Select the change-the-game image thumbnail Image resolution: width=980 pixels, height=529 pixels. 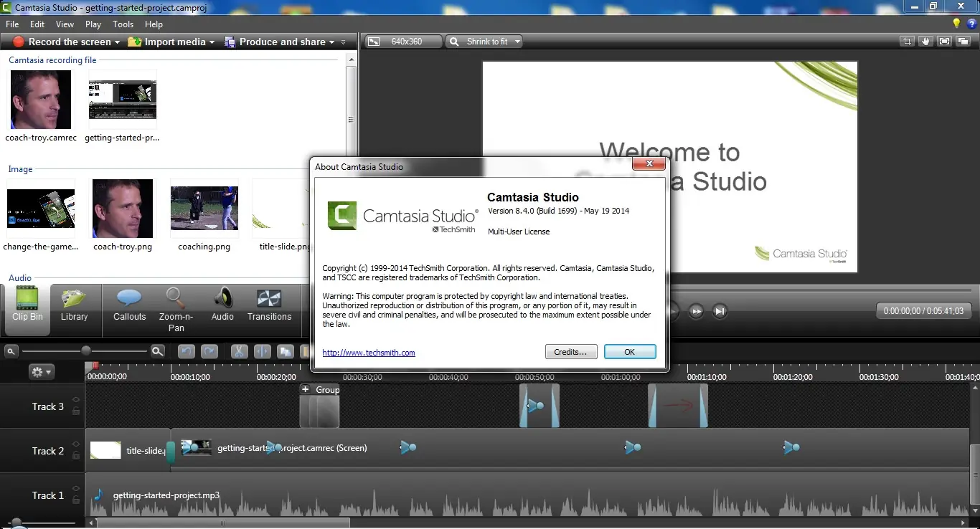coord(41,209)
